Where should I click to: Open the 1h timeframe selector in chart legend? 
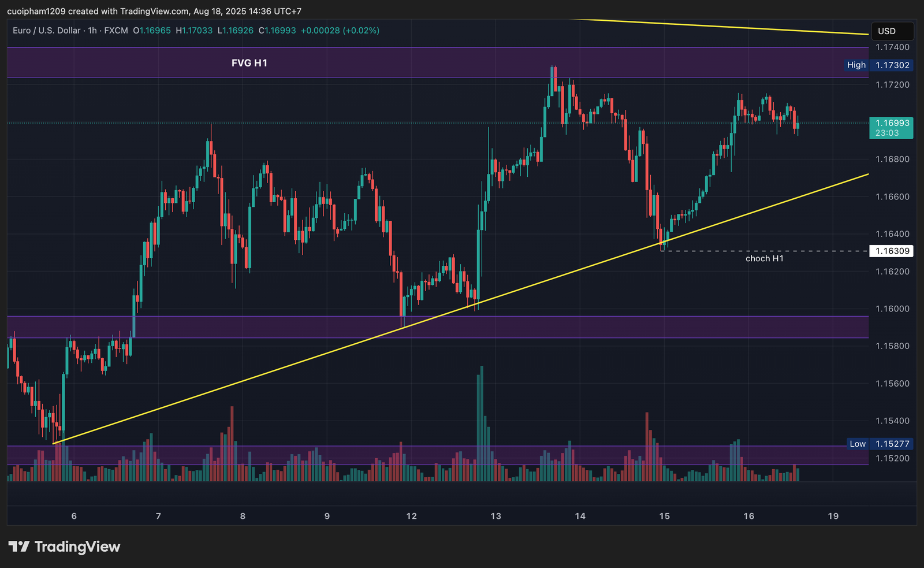click(92, 31)
